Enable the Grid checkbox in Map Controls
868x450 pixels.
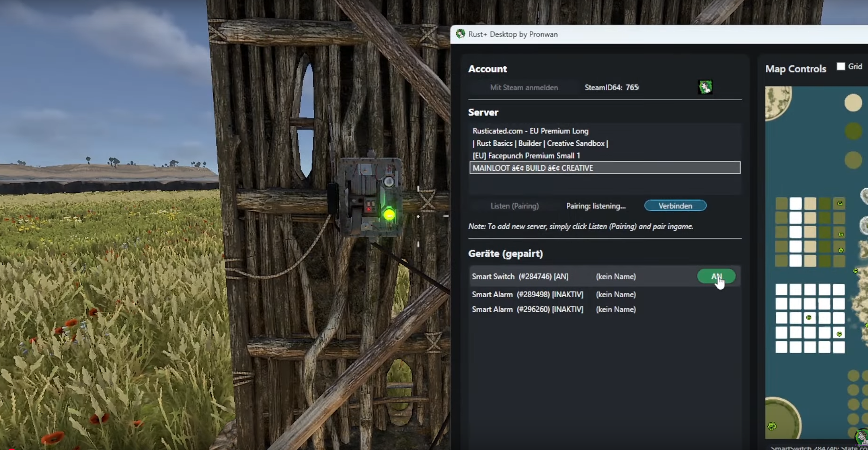coord(841,66)
